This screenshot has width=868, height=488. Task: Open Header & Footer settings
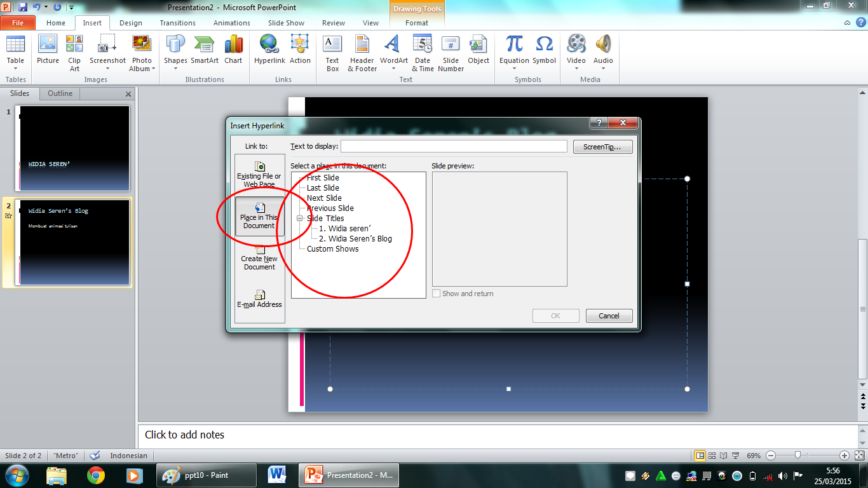362,53
